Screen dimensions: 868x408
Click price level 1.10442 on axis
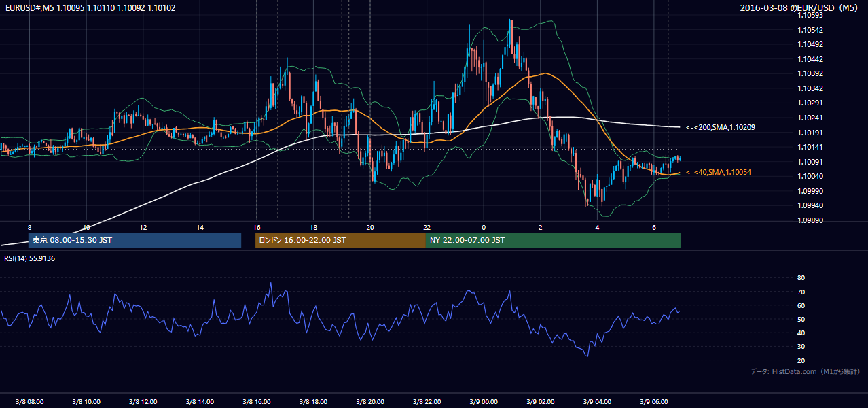(810, 59)
